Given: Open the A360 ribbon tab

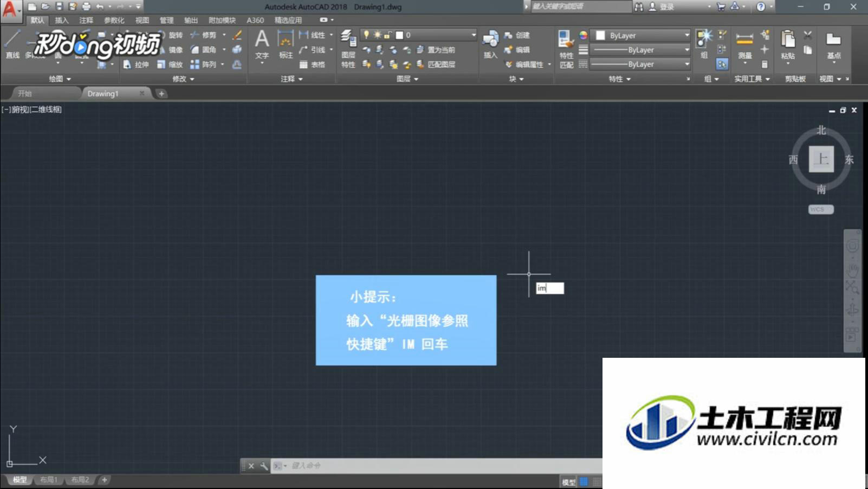Looking at the screenshot, I should coord(255,21).
